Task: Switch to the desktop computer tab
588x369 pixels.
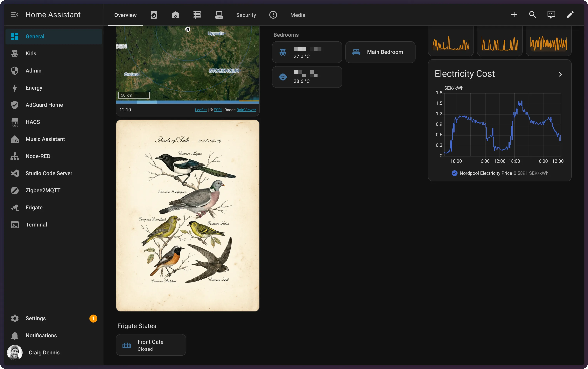Action: pyautogui.click(x=219, y=15)
